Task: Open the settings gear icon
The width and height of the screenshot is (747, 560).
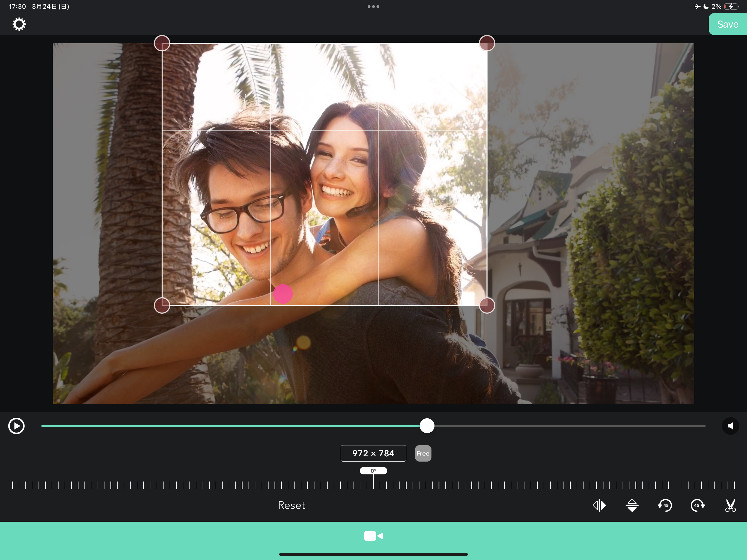Action: [19, 24]
